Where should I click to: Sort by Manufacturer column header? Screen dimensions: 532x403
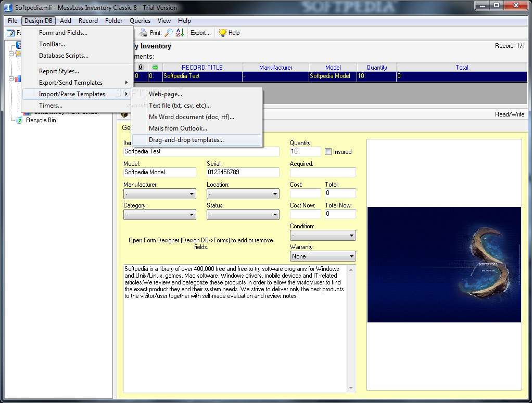275,68
